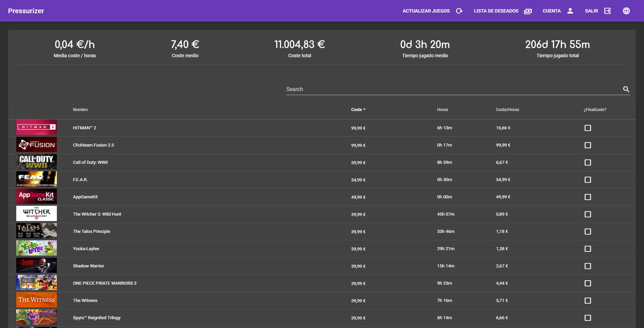644x328 pixels.
Task: Click the Pressurizer app title
Action: pos(26,11)
